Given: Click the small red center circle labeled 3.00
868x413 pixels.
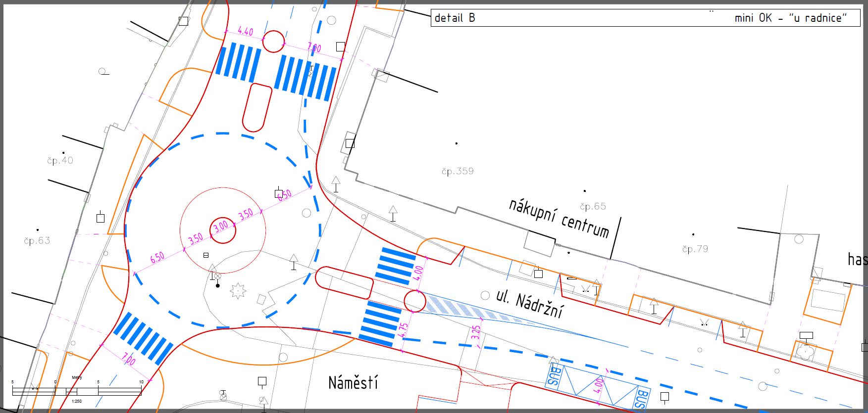Looking at the screenshot, I should 222,230.
